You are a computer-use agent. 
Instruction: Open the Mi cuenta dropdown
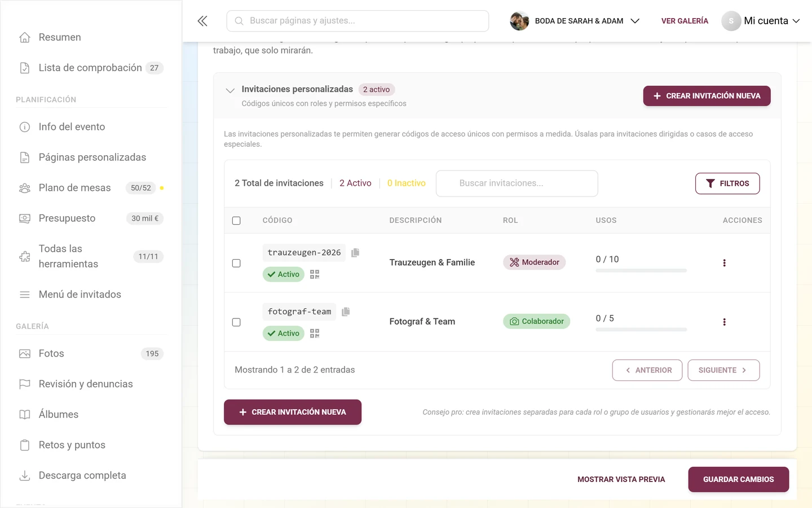[761, 21]
